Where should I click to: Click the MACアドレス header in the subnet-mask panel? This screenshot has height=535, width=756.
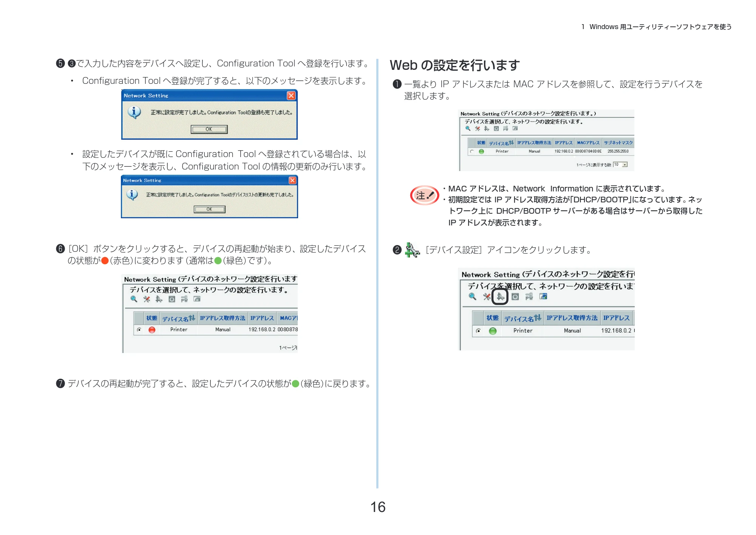tap(588, 143)
